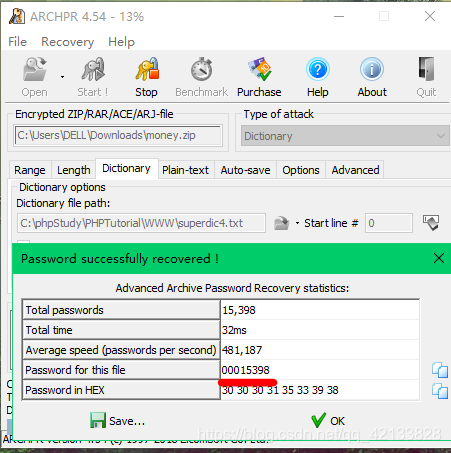
Task: Click the average speed value 481,187
Action: click(x=242, y=350)
